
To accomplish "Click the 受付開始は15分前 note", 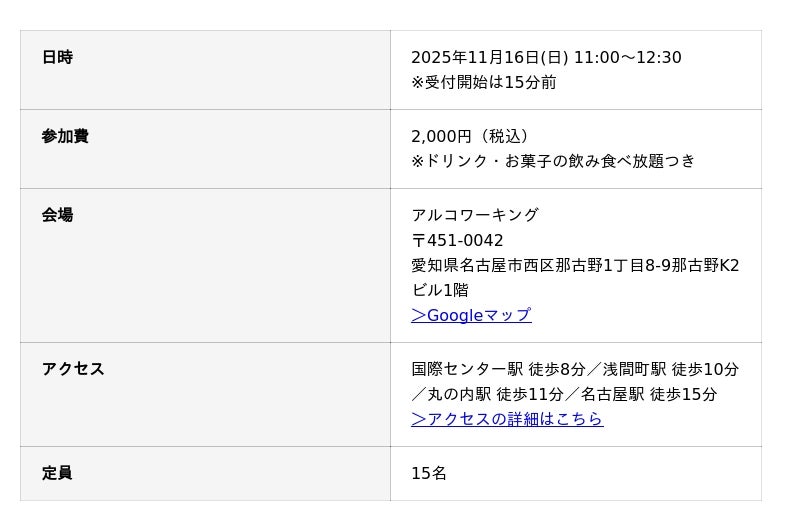I will point(484,83).
